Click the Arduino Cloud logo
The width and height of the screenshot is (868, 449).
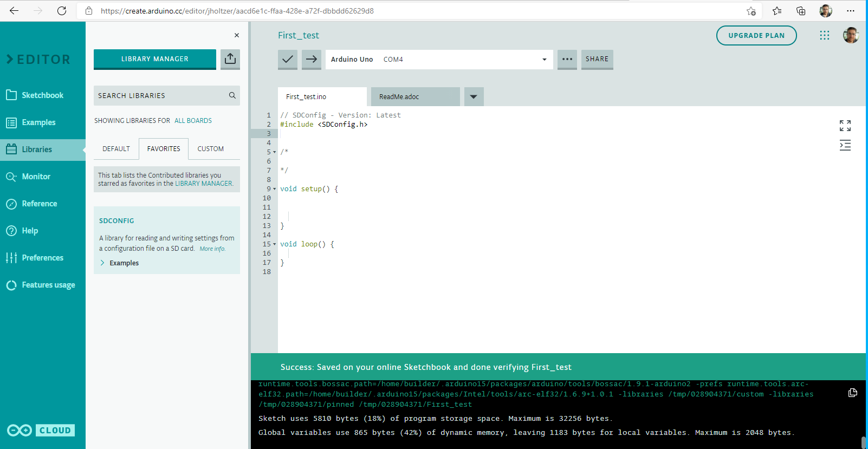coord(41,430)
